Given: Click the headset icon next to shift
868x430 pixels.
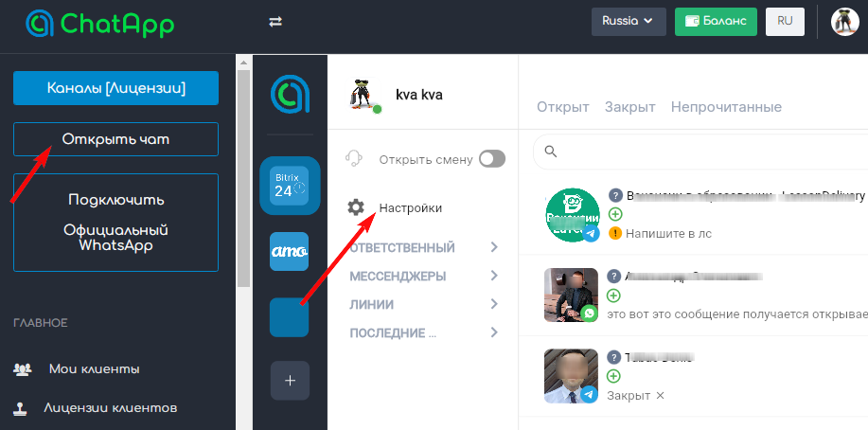Looking at the screenshot, I should point(356,159).
